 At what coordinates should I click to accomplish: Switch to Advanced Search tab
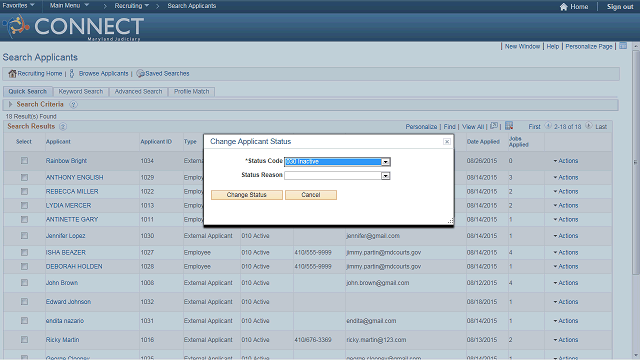(x=138, y=91)
